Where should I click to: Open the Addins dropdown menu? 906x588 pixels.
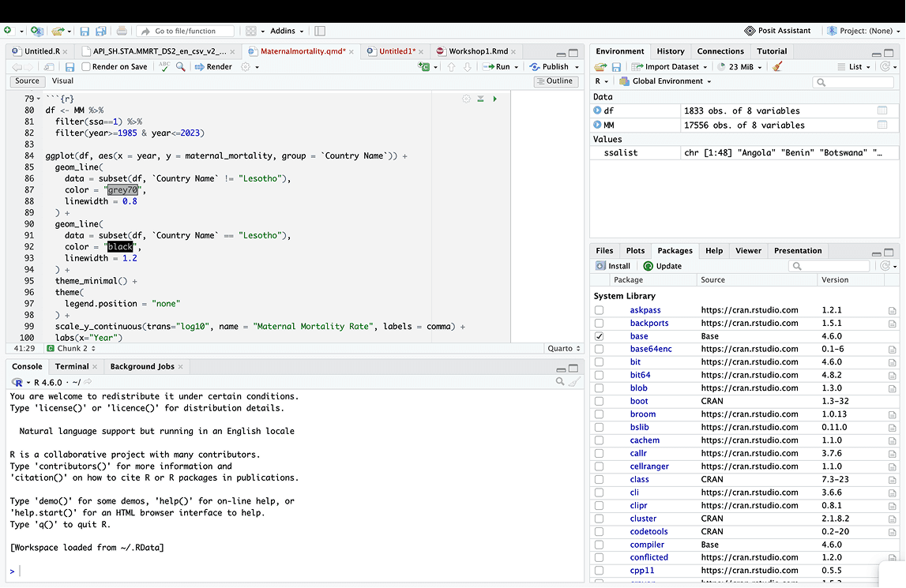(x=287, y=32)
